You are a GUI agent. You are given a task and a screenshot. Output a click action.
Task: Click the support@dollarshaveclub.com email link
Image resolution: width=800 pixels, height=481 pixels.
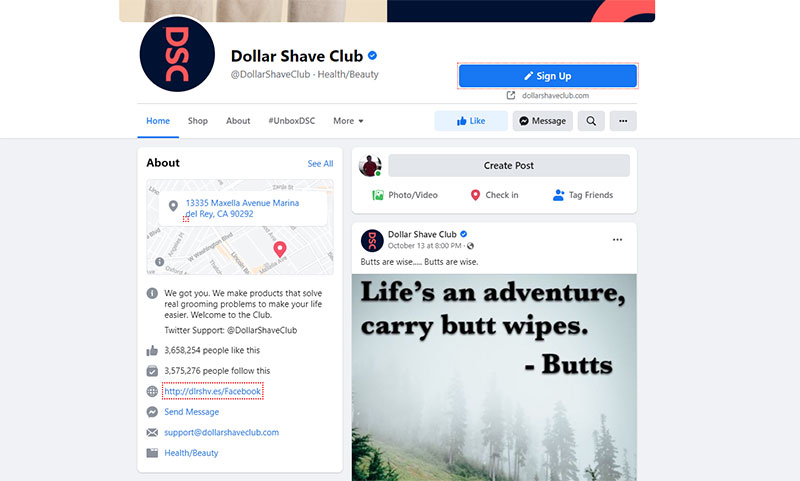coord(221,432)
